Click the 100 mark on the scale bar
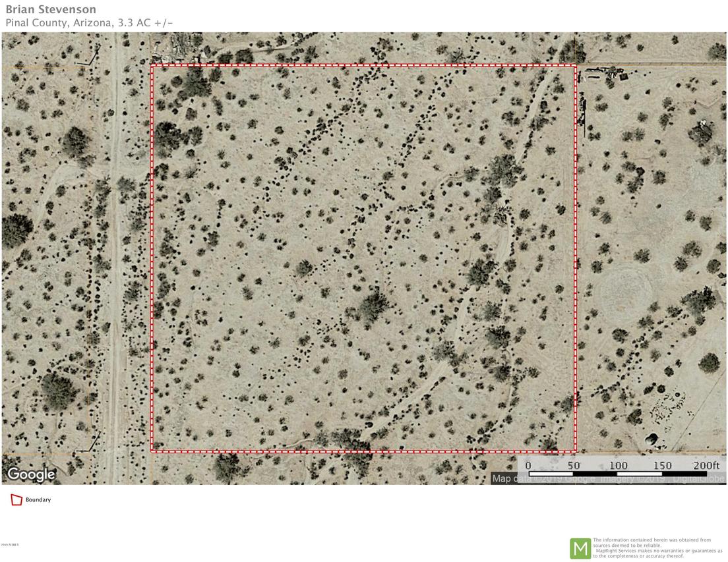Viewport: 728px width, 562px height. (x=619, y=464)
